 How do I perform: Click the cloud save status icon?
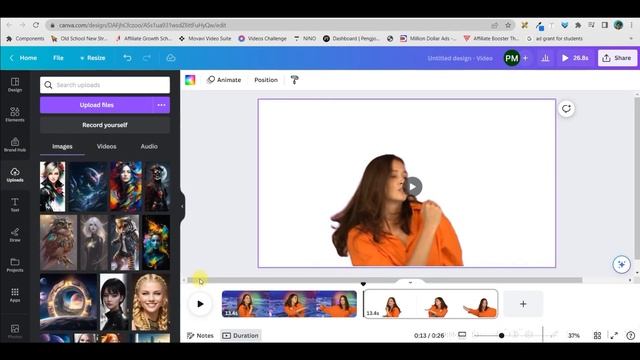tap(171, 58)
